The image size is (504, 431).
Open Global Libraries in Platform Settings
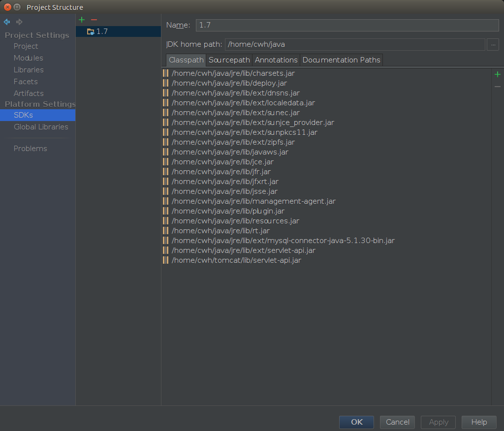click(x=41, y=127)
